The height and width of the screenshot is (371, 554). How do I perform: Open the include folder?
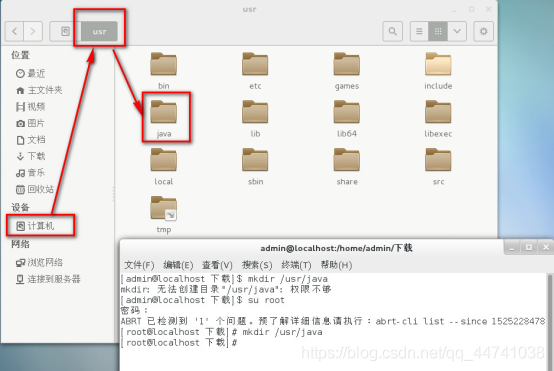coord(438,70)
